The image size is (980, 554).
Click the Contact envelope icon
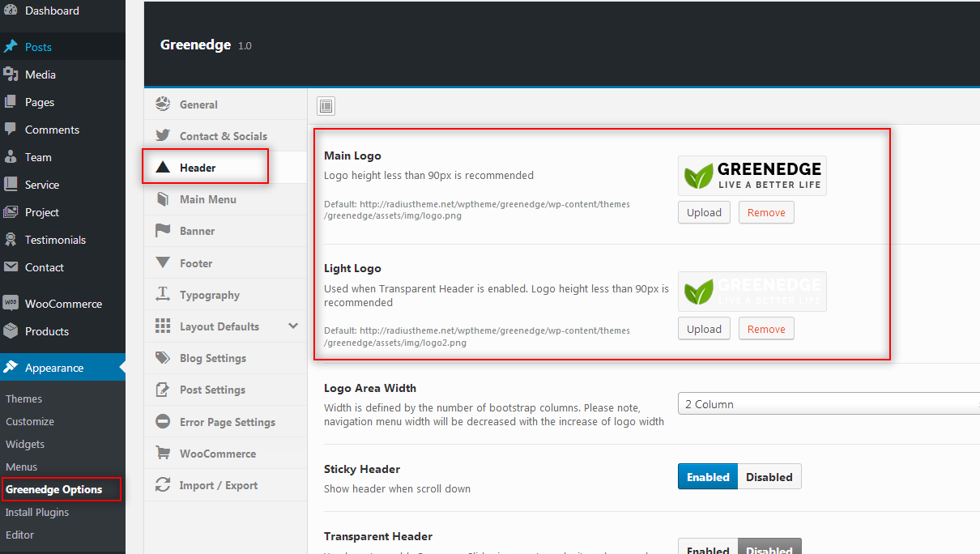pyautogui.click(x=11, y=267)
